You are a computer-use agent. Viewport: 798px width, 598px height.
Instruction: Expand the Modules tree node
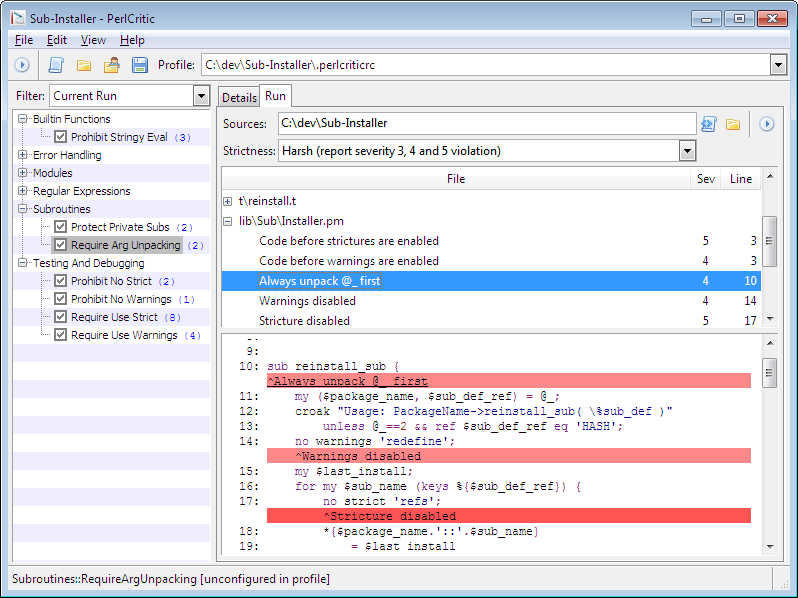[22, 173]
